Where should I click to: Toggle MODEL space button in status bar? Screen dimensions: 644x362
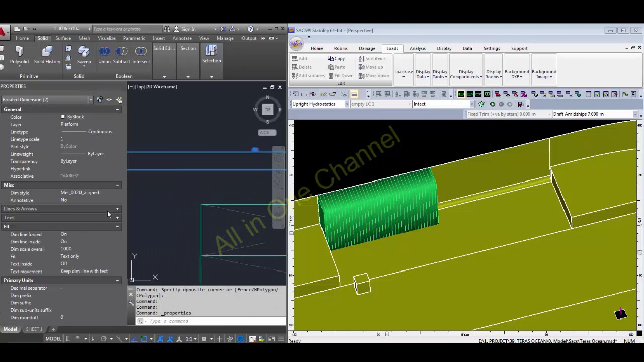click(53, 339)
